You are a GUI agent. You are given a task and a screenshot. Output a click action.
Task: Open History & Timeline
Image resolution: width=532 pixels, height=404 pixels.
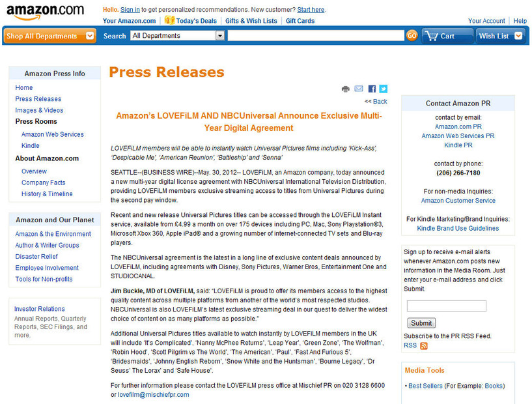click(x=47, y=194)
